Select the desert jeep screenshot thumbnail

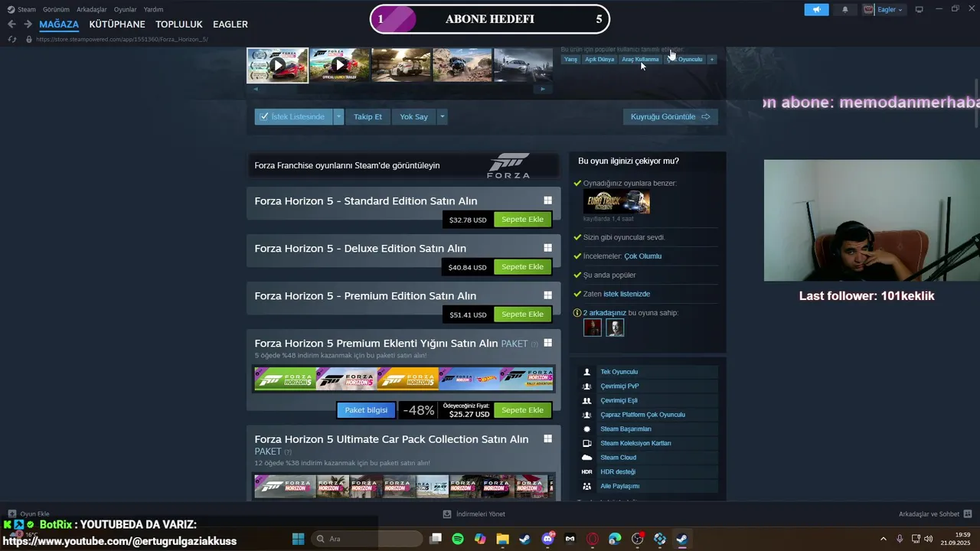(462, 65)
